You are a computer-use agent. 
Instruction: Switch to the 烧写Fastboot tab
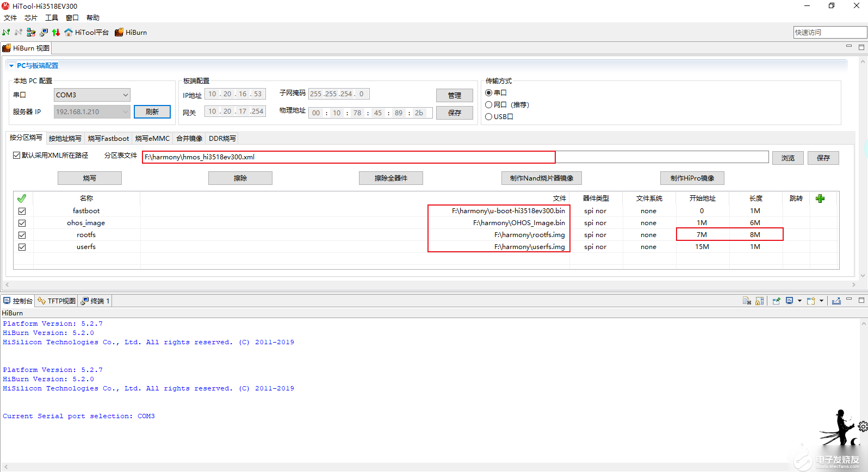(108, 139)
